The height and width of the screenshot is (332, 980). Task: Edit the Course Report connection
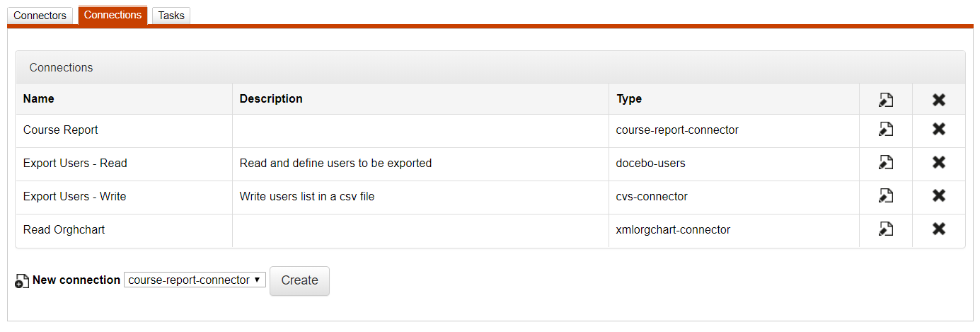pyautogui.click(x=886, y=130)
